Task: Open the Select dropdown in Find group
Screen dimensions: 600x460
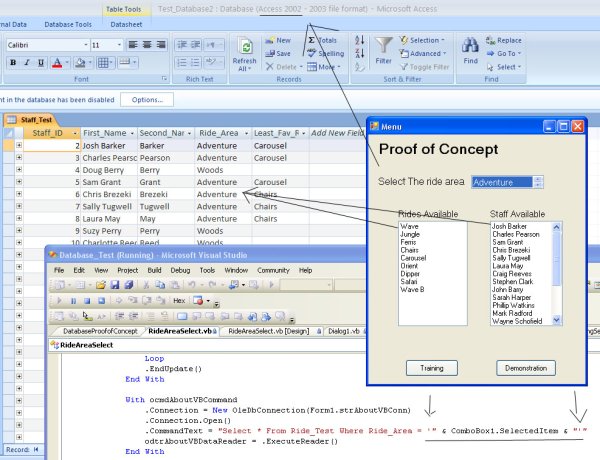Action: [x=504, y=67]
